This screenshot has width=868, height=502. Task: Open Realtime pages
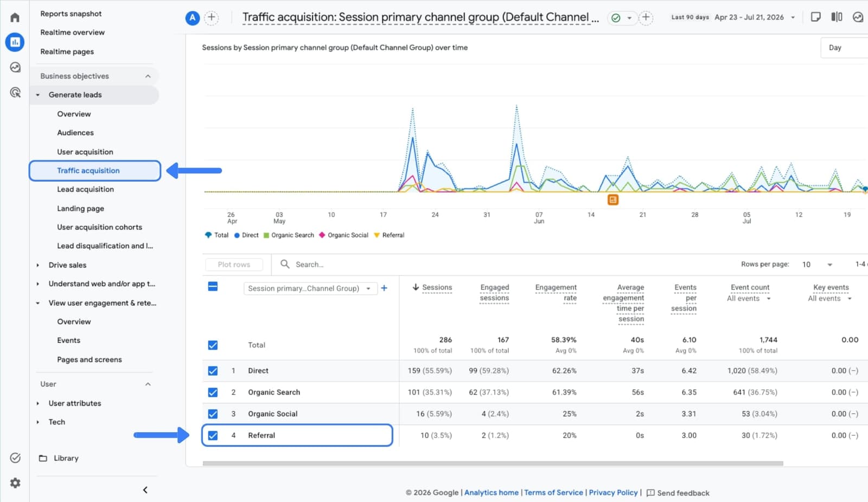click(x=67, y=52)
